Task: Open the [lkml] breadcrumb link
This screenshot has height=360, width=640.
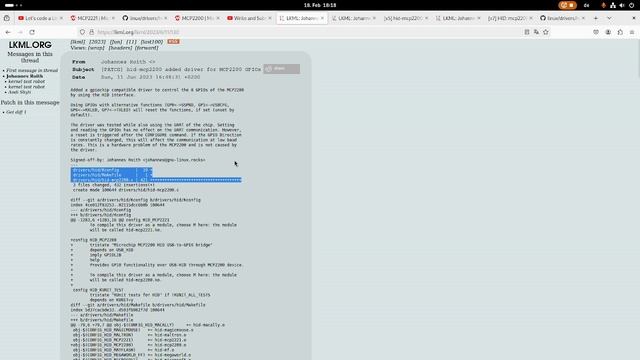Action: coord(78,42)
